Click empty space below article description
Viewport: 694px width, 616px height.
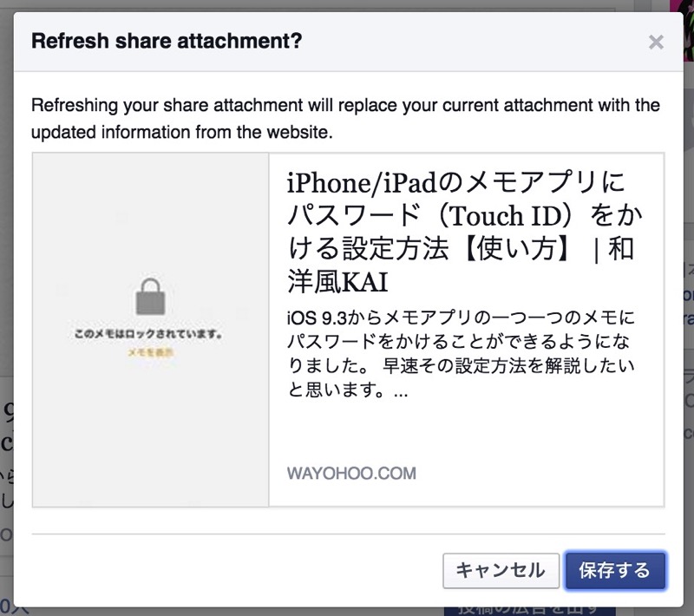coord(465,431)
